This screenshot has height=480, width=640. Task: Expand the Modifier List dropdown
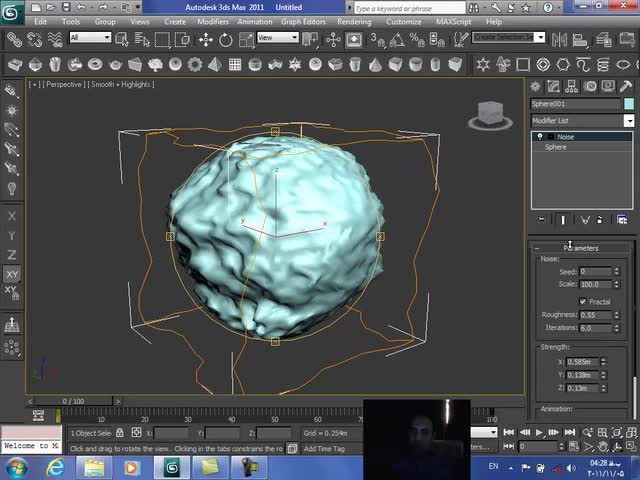click(x=629, y=121)
